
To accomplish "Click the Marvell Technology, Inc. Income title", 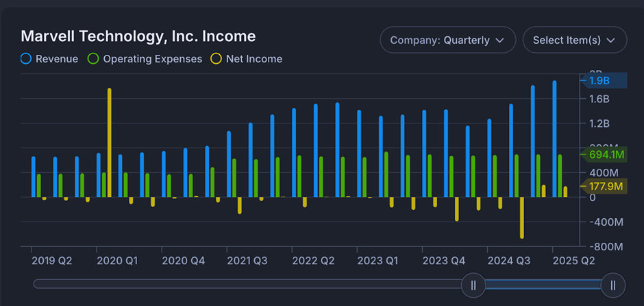I will pyautogui.click(x=138, y=36).
